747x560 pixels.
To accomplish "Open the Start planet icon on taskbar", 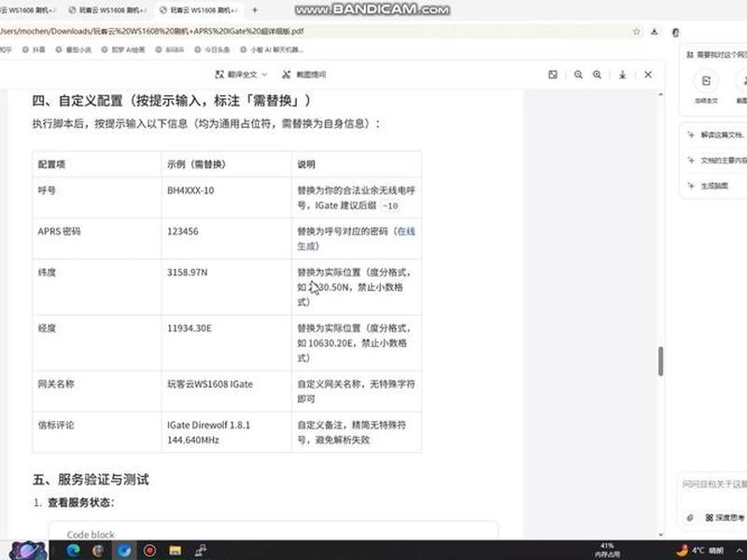I will click(28, 551).
